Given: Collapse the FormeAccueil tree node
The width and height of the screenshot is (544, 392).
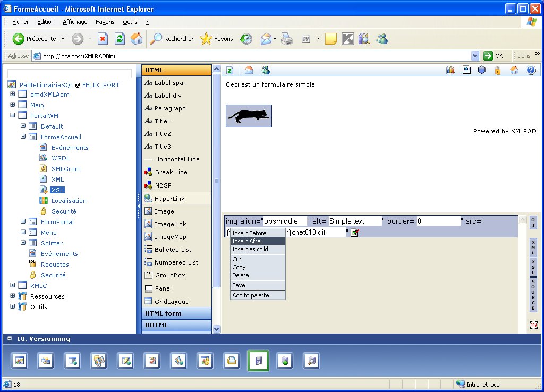Looking at the screenshot, I should pyautogui.click(x=23, y=137).
